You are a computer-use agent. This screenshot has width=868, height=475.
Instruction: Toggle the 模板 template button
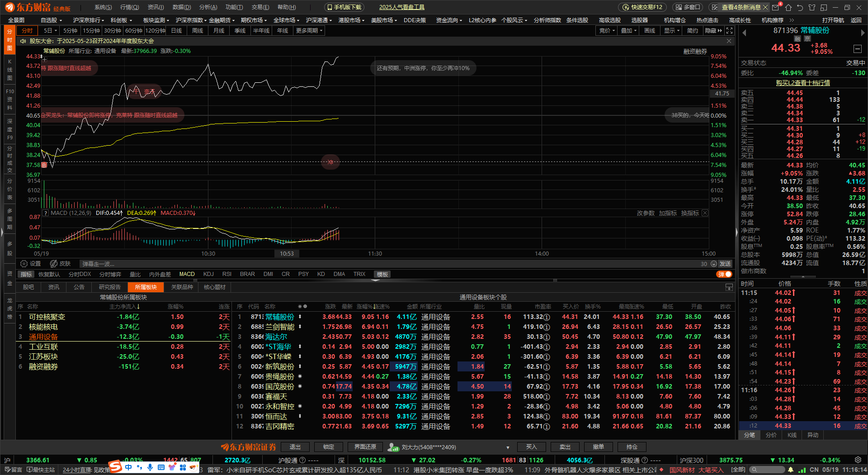tap(382, 275)
